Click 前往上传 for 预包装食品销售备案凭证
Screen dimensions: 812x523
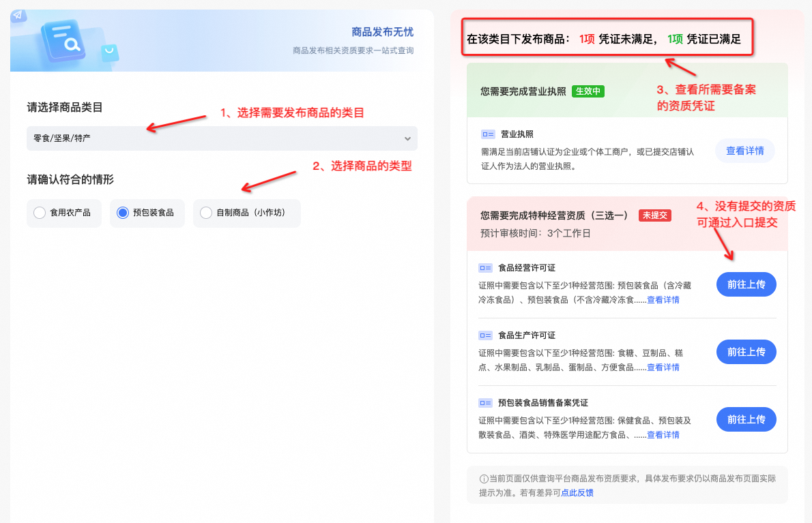[x=746, y=419]
